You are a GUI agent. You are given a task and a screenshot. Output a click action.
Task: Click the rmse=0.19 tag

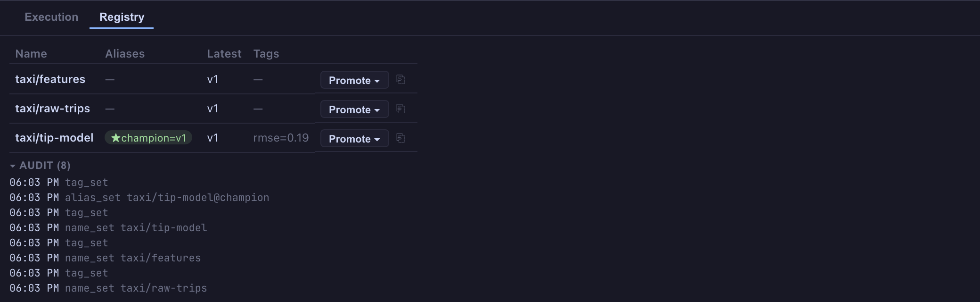(x=281, y=138)
